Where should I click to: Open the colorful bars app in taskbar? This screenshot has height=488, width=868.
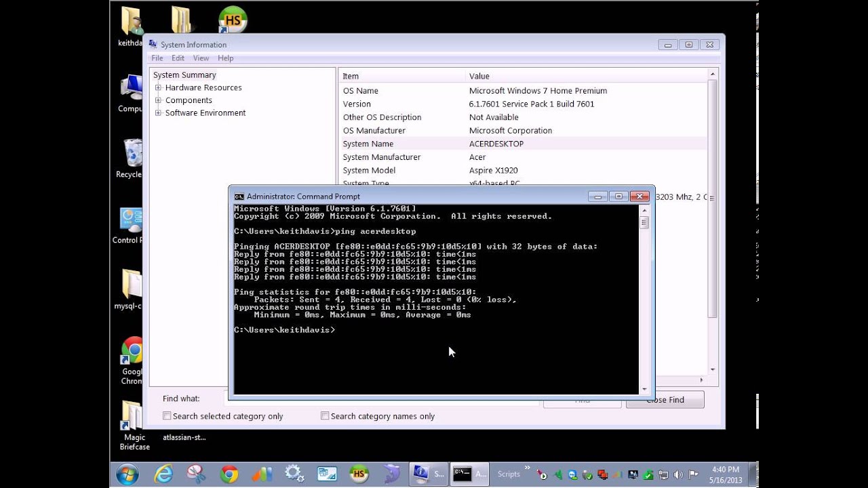(262, 474)
